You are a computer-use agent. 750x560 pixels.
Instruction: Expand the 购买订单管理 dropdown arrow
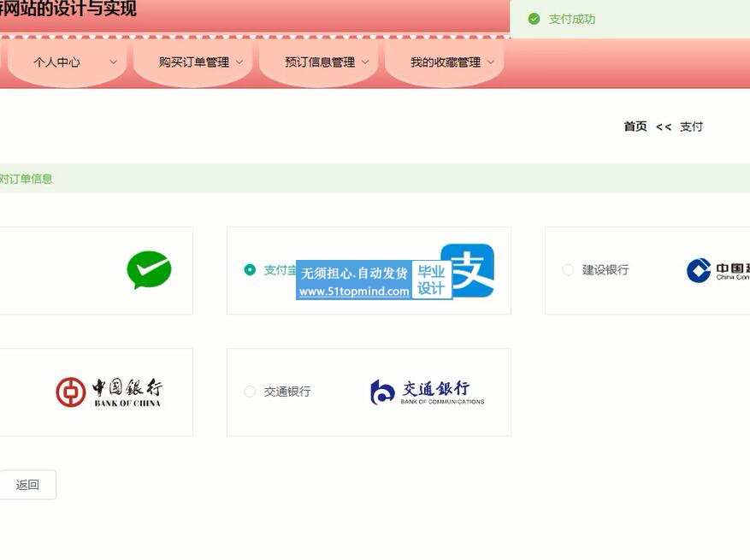(x=239, y=62)
